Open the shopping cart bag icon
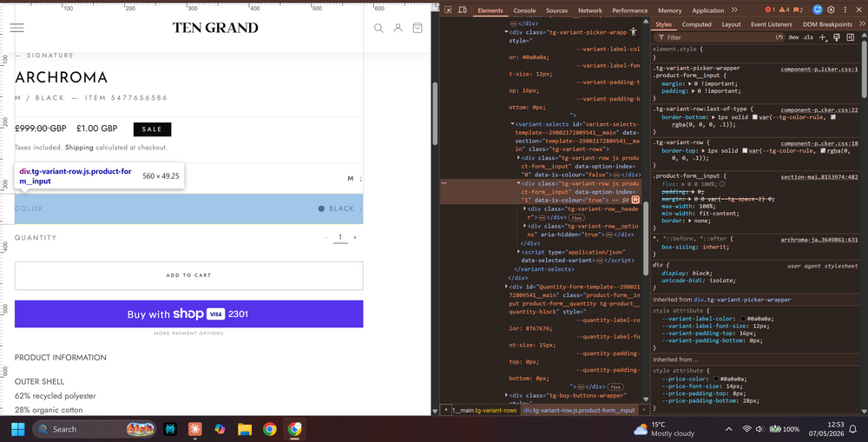Image resolution: width=868 pixels, height=442 pixels. pyautogui.click(x=418, y=28)
